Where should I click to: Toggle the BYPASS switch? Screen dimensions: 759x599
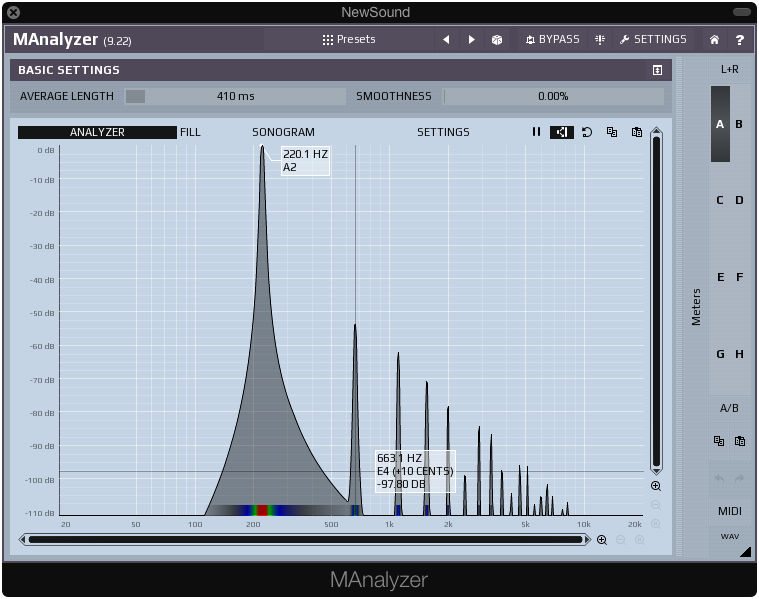point(552,40)
